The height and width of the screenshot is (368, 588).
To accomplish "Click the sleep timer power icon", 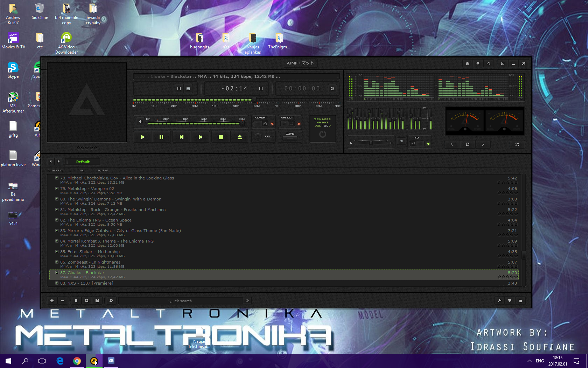I will [x=332, y=89].
